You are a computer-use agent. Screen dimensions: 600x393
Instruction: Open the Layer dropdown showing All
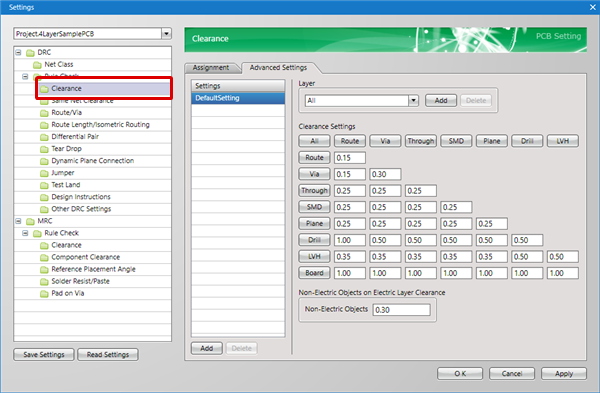413,101
